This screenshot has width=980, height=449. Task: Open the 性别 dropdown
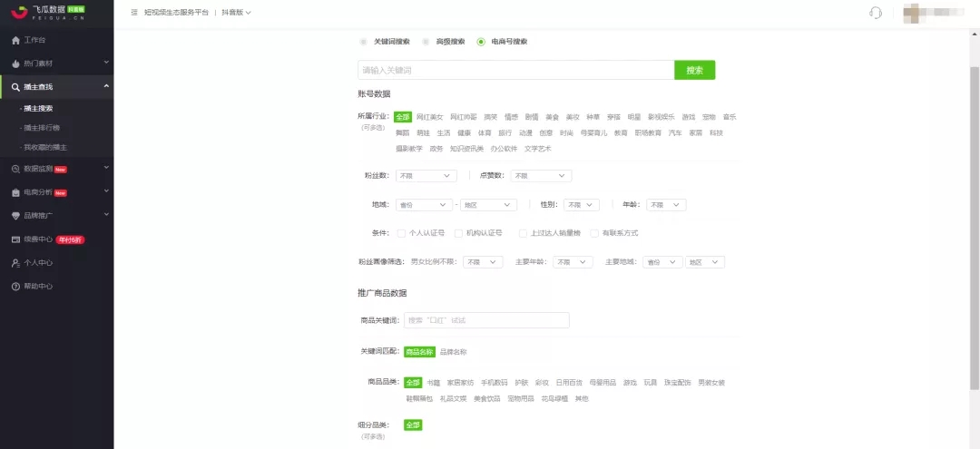coord(581,205)
